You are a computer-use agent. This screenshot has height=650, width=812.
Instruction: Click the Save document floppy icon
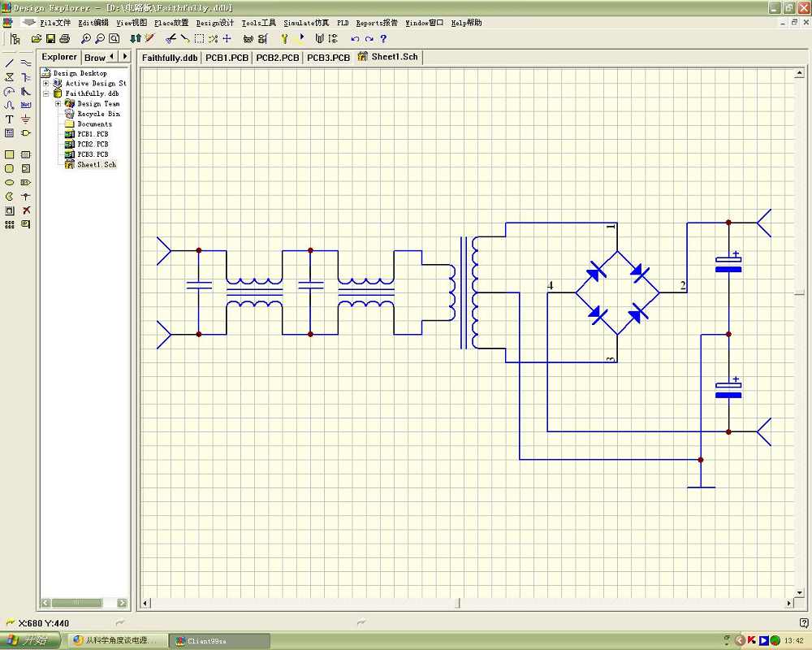50,39
